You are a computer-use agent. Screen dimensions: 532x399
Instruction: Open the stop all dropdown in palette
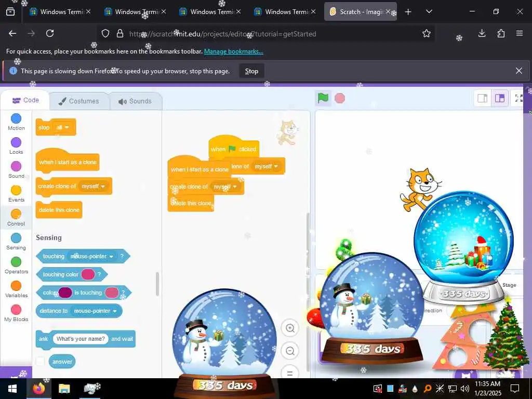pos(63,127)
